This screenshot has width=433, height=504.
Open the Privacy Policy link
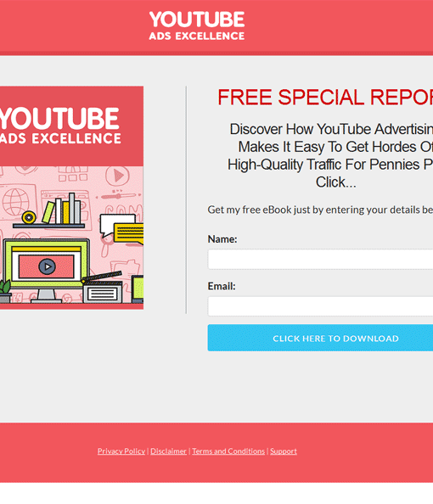tap(121, 451)
